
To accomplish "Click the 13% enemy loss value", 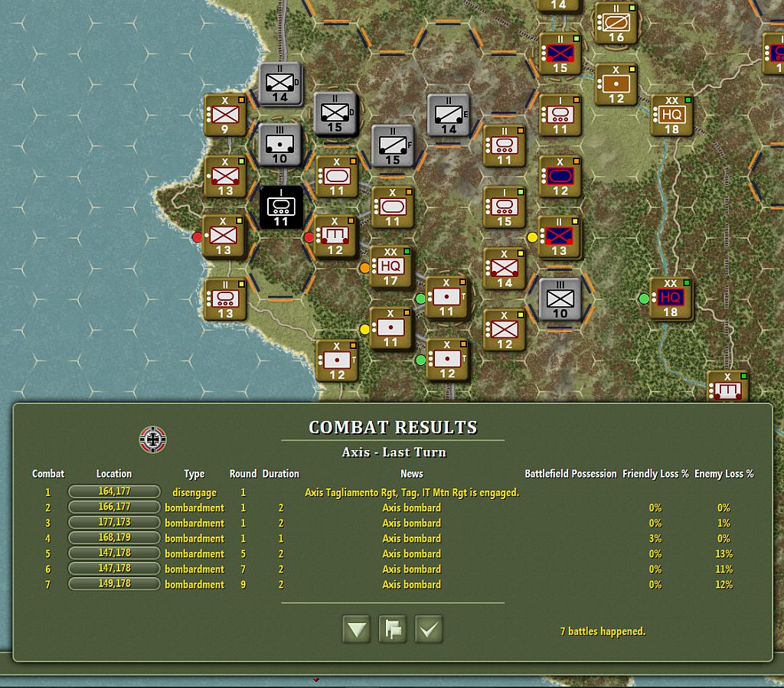I will tap(724, 553).
